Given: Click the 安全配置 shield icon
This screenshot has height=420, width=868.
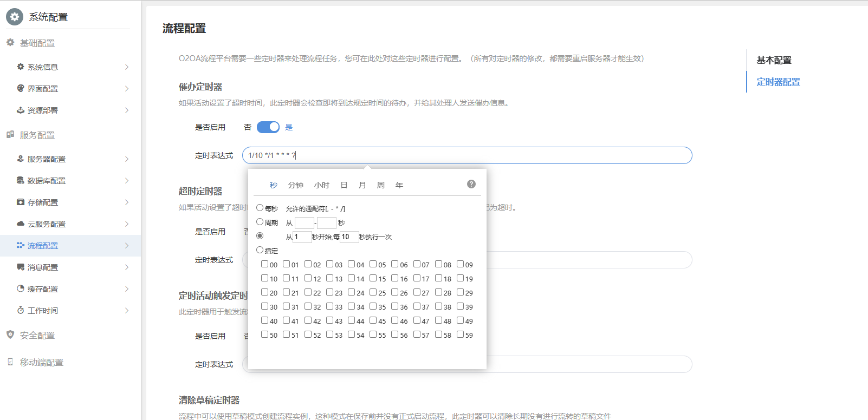Looking at the screenshot, I should (x=10, y=334).
